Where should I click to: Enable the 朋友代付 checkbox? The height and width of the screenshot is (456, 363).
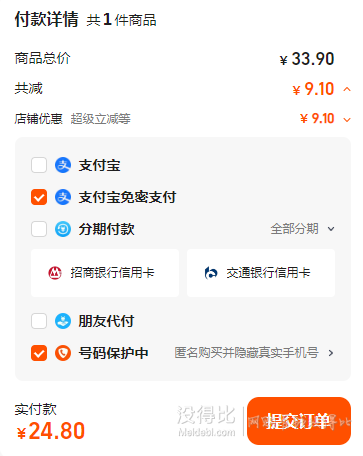click(x=39, y=321)
